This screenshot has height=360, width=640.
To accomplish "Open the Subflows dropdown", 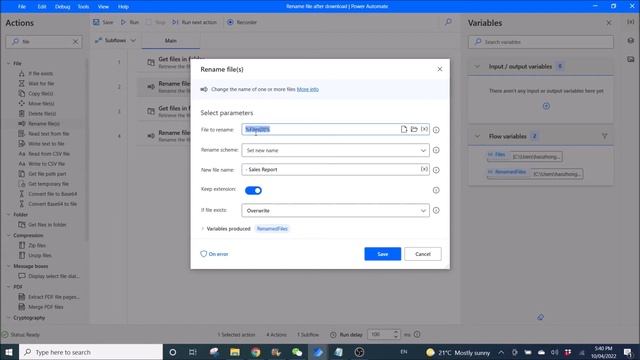I will pos(115,40).
